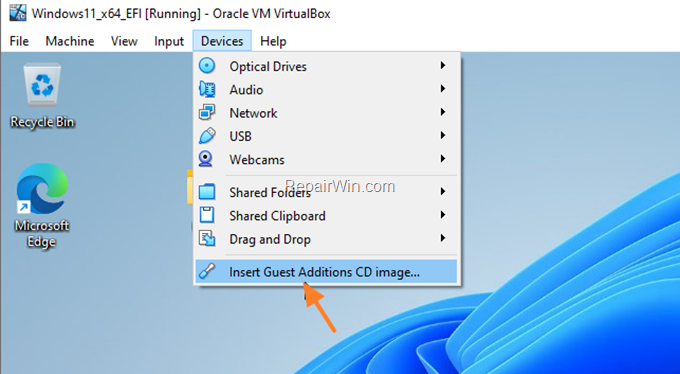Open the Input menu
Image resolution: width=680 pixels, height=374 pixels.
(169, 41)
